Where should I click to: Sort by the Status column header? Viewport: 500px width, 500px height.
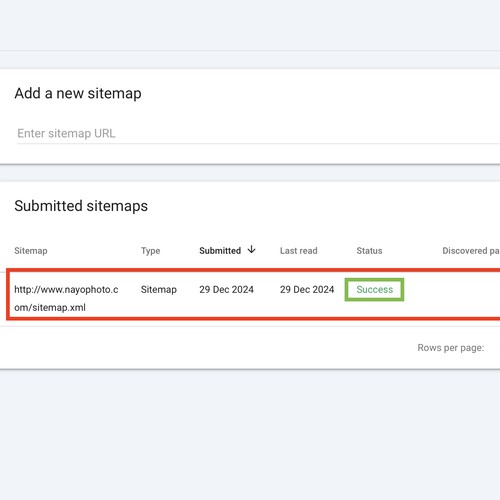click(369, 251)
